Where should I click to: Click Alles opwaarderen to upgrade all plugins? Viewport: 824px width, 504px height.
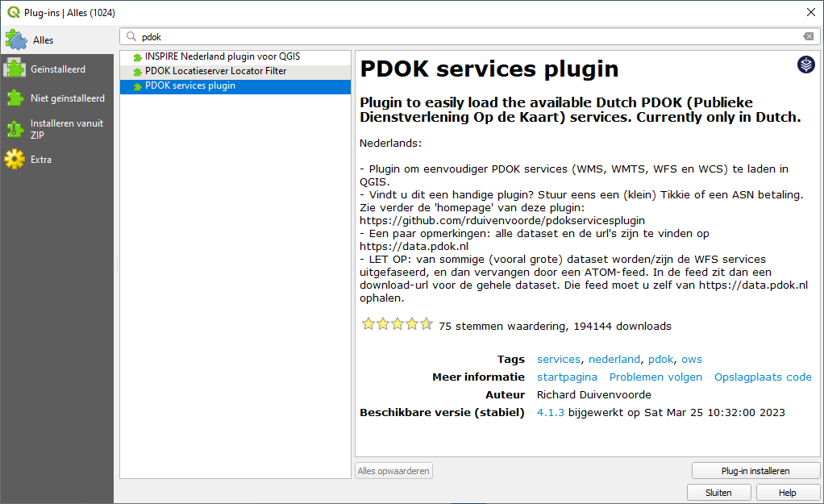[393, 471]
